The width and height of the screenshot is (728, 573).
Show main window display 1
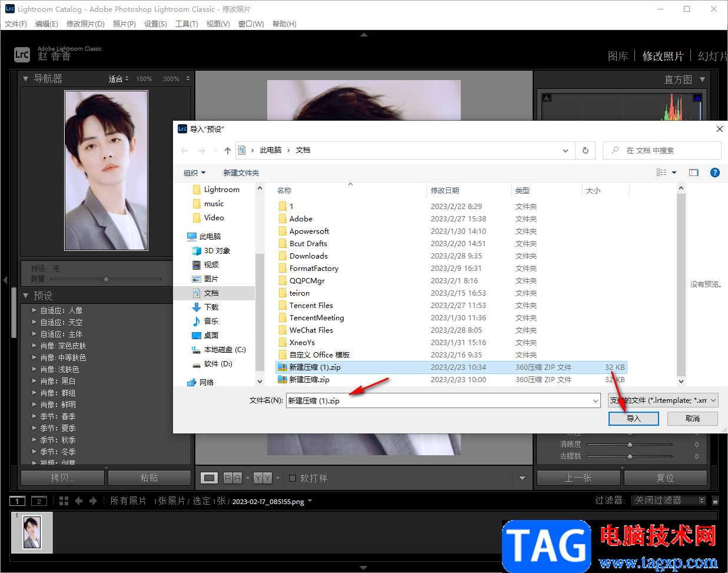(x=18, y=501)
